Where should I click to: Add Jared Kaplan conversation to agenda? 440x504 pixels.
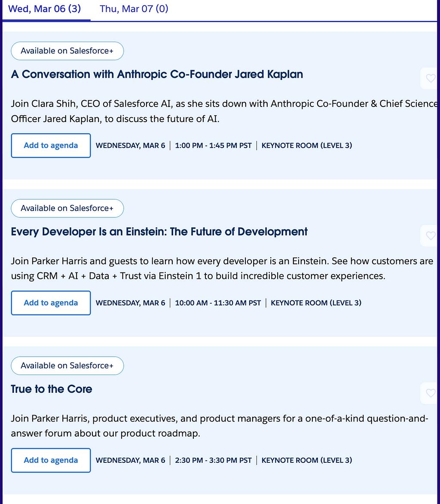click(x=51, y=146)
